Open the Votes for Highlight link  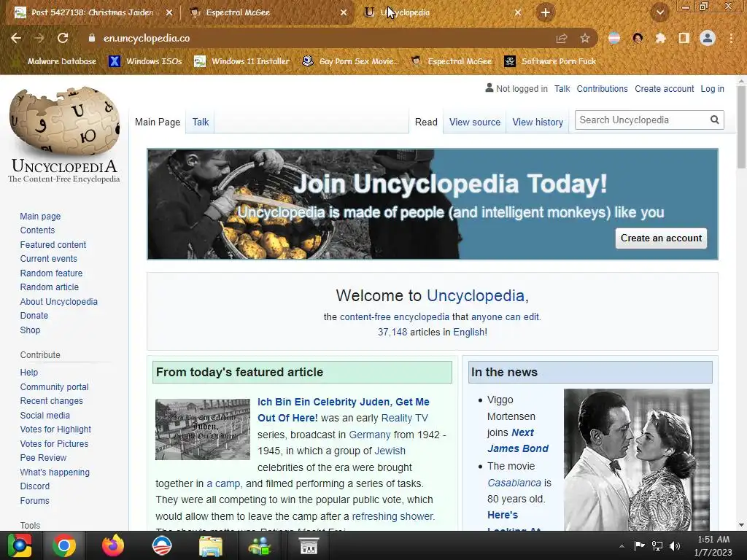(55, 429)
